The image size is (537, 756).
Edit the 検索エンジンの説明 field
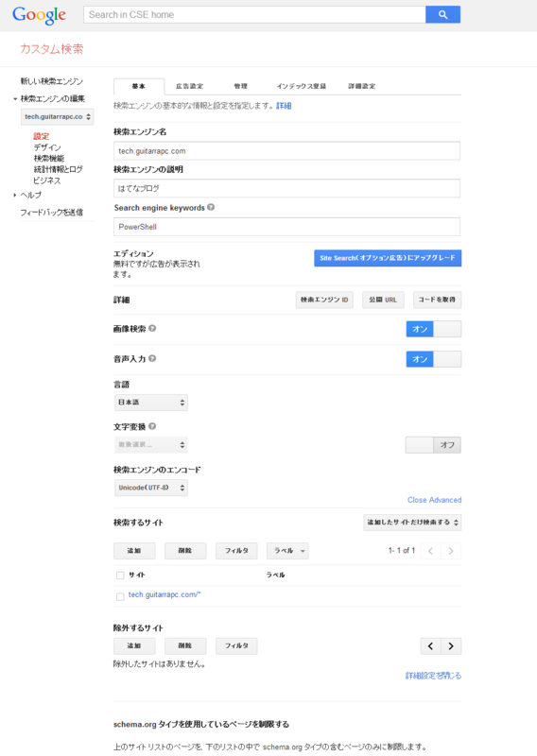coord(286,188)
